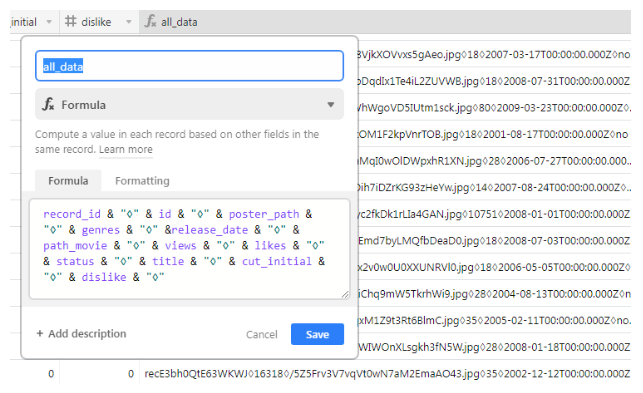This screenshot has width=643, height=393.
Task: Click path_movie in the formula
Action: (75, 246)
